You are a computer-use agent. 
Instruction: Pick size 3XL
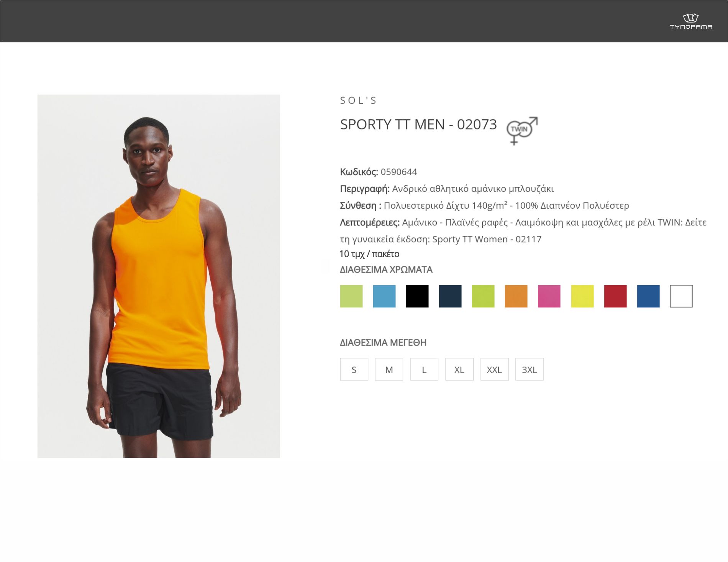[530, 369]
